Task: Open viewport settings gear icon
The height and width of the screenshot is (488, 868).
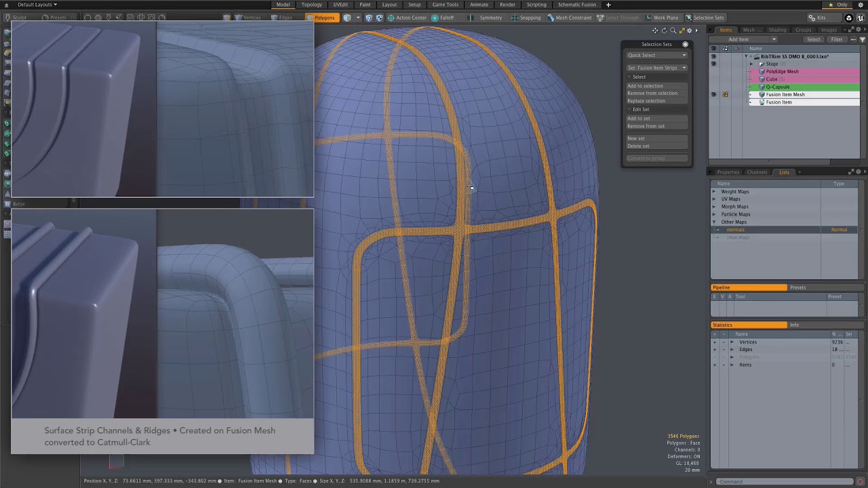Action: 690,30
